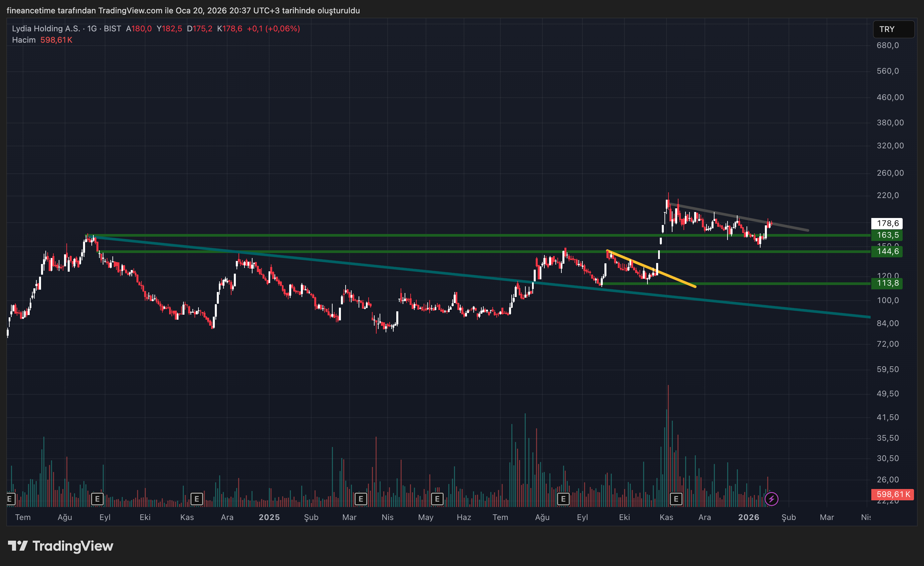Click the Lydia Holding A.S. symbol title

46,29
